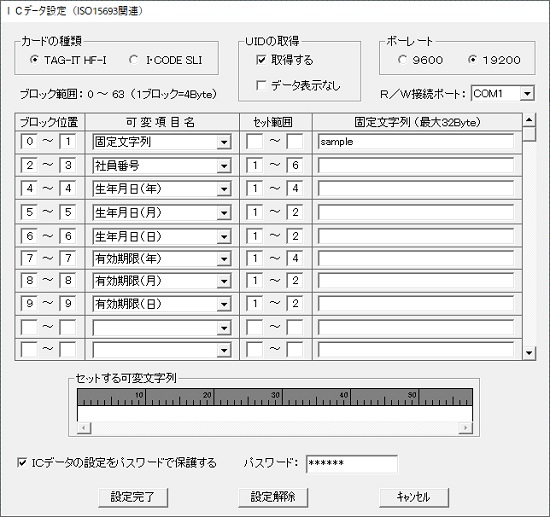Open the 生年月日(月) dropdown arrow
Screen dimensions: 550x517
point(223,213)
